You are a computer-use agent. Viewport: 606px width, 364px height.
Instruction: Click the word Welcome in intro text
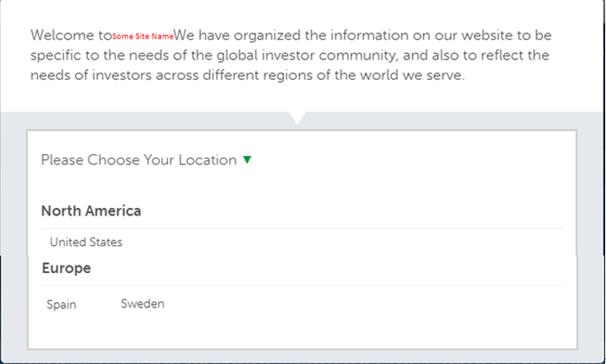tap(62, 35)
